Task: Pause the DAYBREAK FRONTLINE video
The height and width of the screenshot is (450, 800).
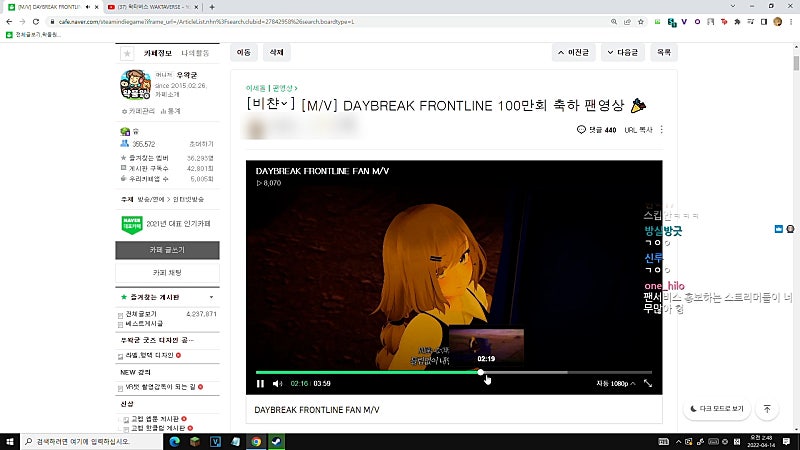Action: tap(260, 384)
